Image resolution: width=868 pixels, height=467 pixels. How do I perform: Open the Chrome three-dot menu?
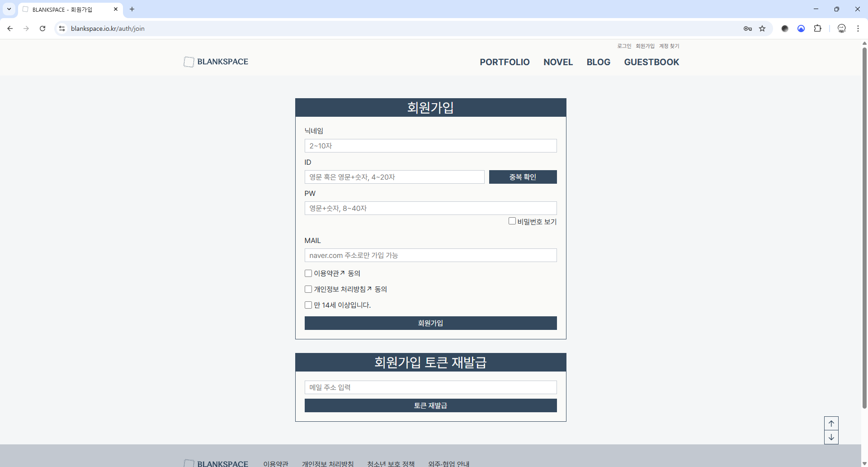858,29
